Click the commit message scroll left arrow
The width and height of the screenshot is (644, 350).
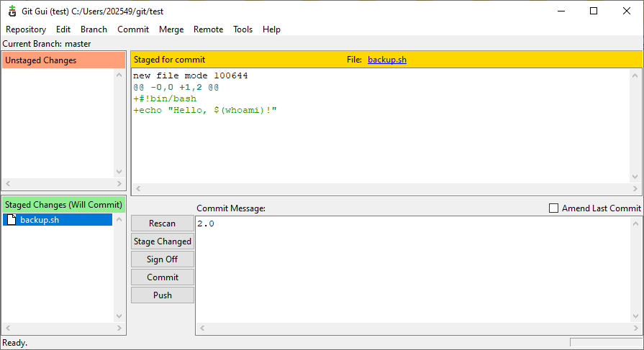pos(202,328)
